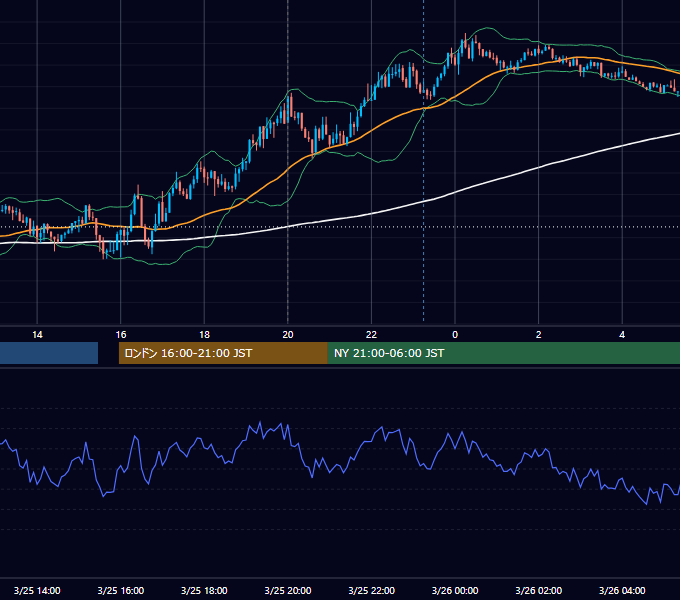Click the hour 20 axis label
Image resolution: width=680 pixels, height=600 pixels.
(x=288, y=335)
